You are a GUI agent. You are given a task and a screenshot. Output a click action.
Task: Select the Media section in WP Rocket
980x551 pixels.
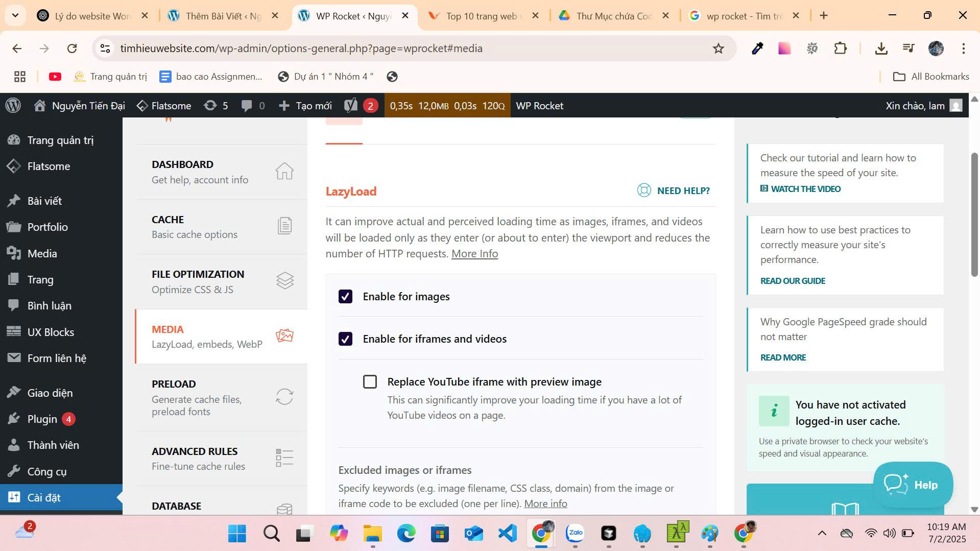(221, 337)
